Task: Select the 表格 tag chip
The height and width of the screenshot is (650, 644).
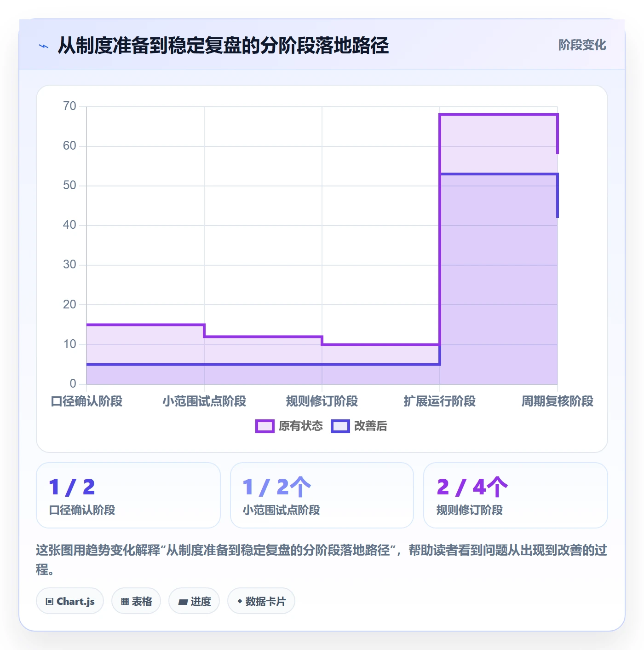Action: (136, 601)
